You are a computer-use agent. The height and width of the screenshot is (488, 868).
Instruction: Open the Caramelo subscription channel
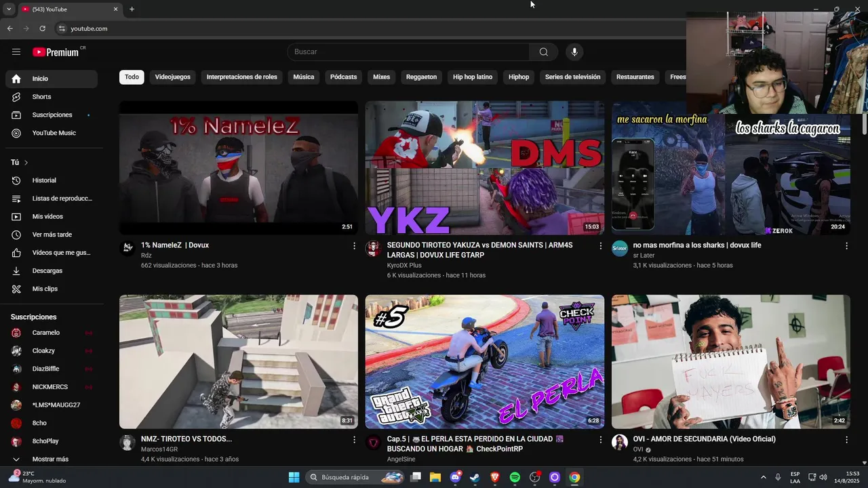click(x=52, y=333)
